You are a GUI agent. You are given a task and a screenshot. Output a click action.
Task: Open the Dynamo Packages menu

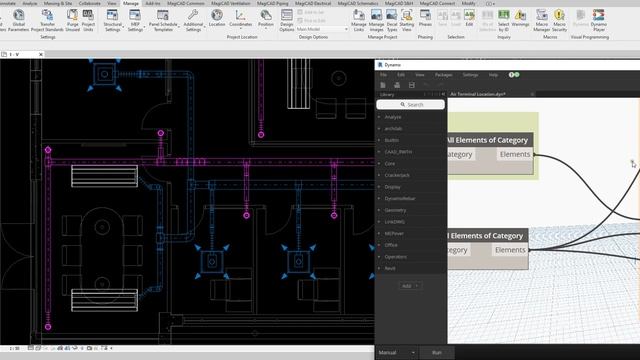coord(443,75)
